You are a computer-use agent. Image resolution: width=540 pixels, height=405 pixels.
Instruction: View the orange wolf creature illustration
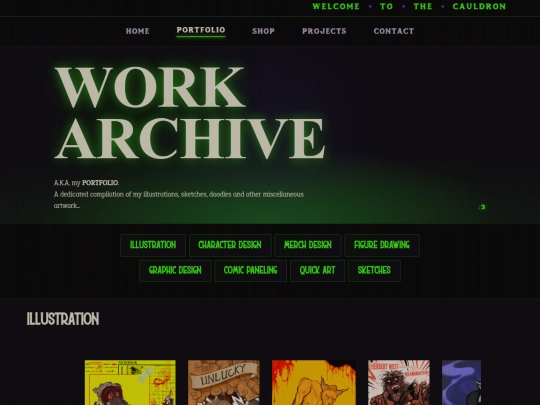tap(314, 382)
